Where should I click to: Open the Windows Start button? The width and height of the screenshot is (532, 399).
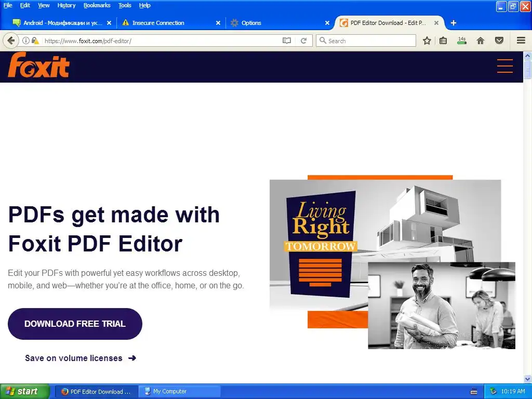click(25, 392)
